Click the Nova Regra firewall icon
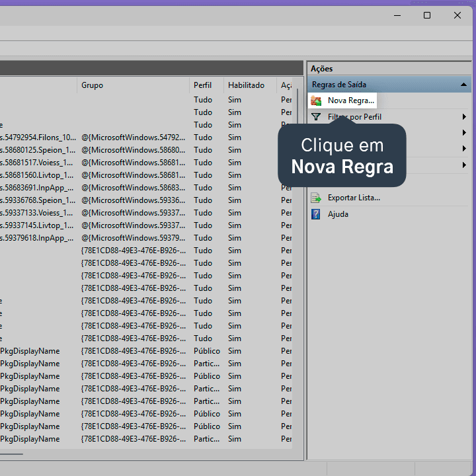Viewport: 476px width, 476px height. (316, 100)
